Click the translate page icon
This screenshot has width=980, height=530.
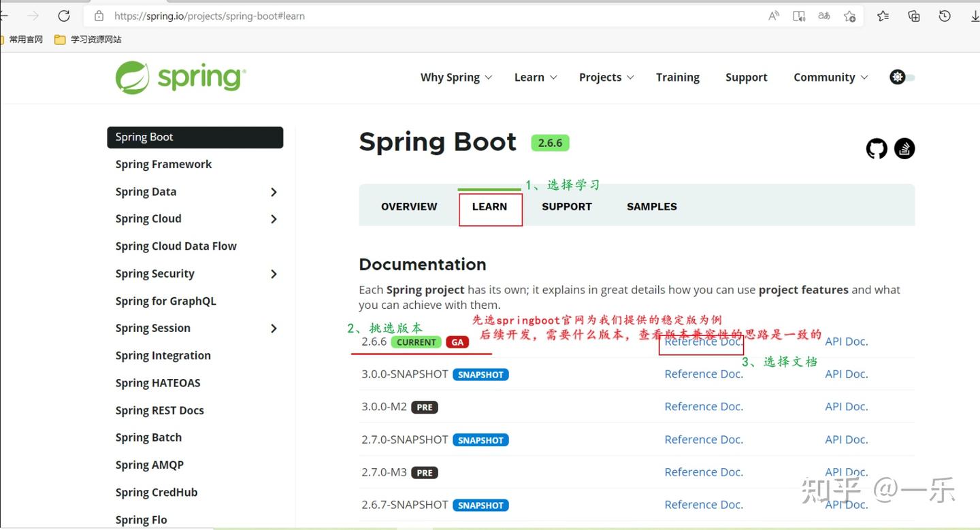click(x=823, y=16)
